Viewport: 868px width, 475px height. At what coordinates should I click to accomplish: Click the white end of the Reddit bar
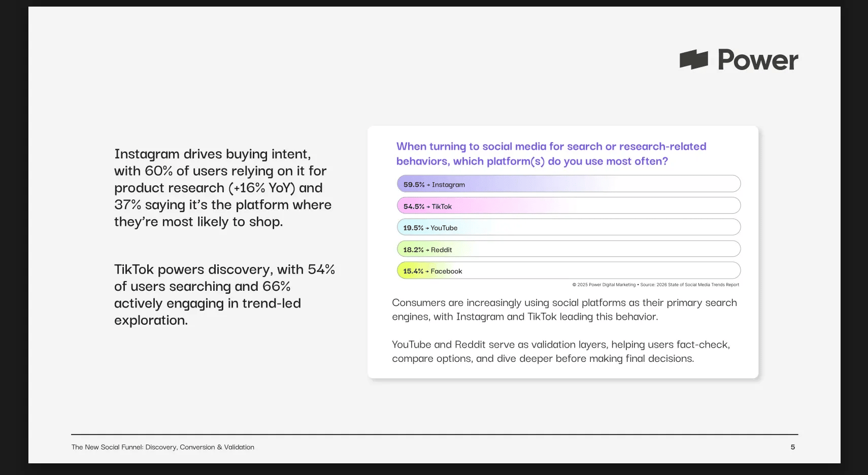(x=711, y=249)
